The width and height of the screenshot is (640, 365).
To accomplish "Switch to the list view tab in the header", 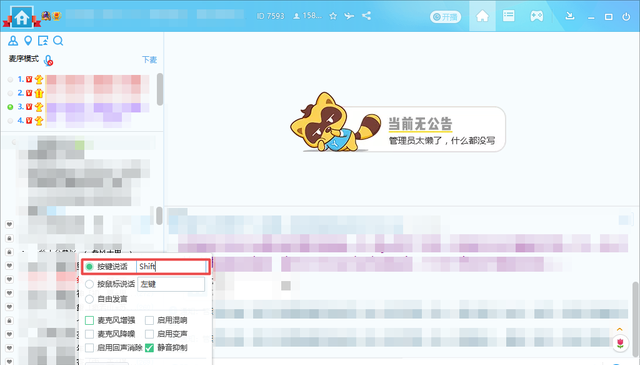I will 509,16.
